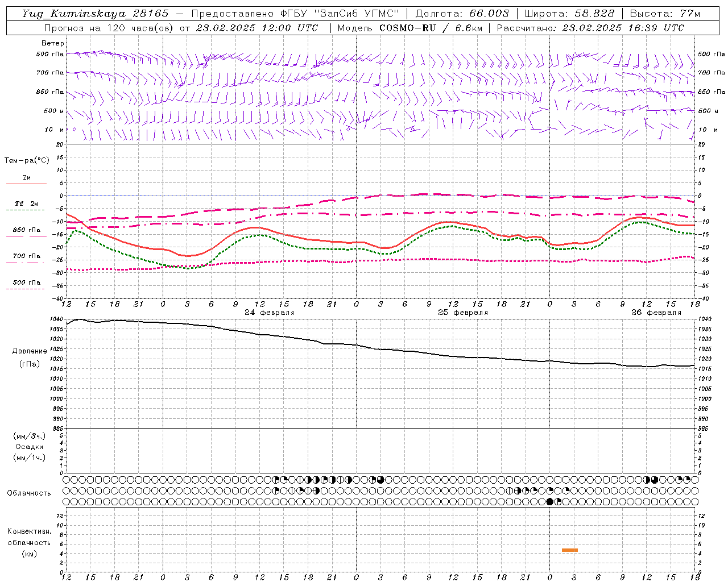This screenshot has height=582, width=728.
Task: Click the Ветер panel label
Action: [x=53, y=43]
